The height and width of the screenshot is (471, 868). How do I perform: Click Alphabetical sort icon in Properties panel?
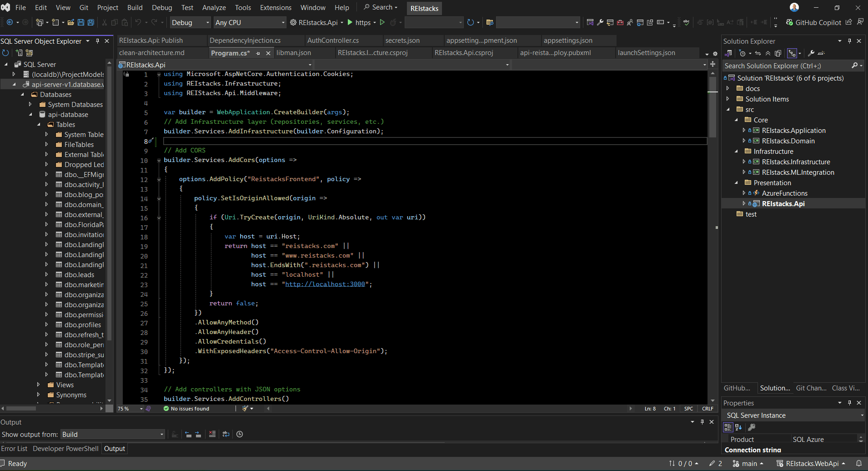[x=738, y=427]
